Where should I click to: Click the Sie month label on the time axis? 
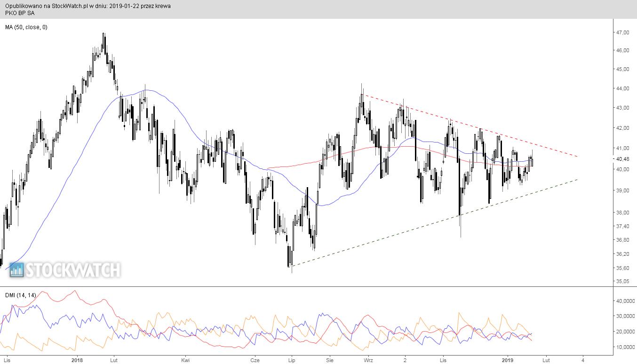329,360
